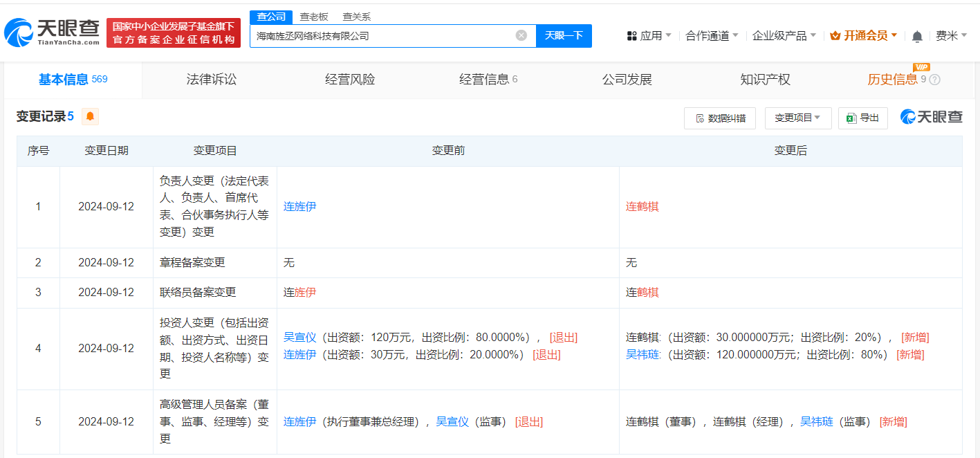The height and width of the screenshot is (458, 980).
Task: Open notifications via the bell icon
Action: pyautogui.click(x=918, y=35)
